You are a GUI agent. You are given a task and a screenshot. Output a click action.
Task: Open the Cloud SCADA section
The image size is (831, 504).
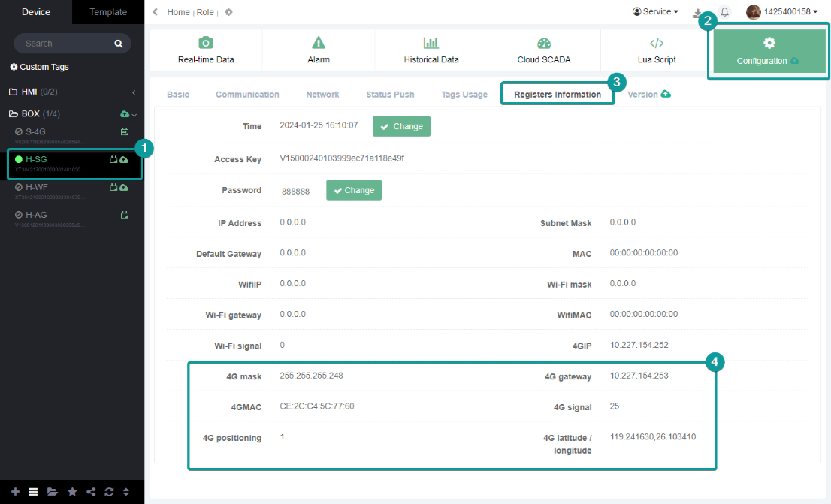pos(544,50)
